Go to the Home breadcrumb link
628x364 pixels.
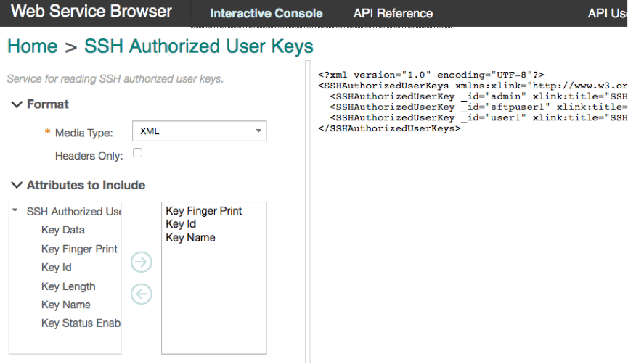click(x=33, y=46)
